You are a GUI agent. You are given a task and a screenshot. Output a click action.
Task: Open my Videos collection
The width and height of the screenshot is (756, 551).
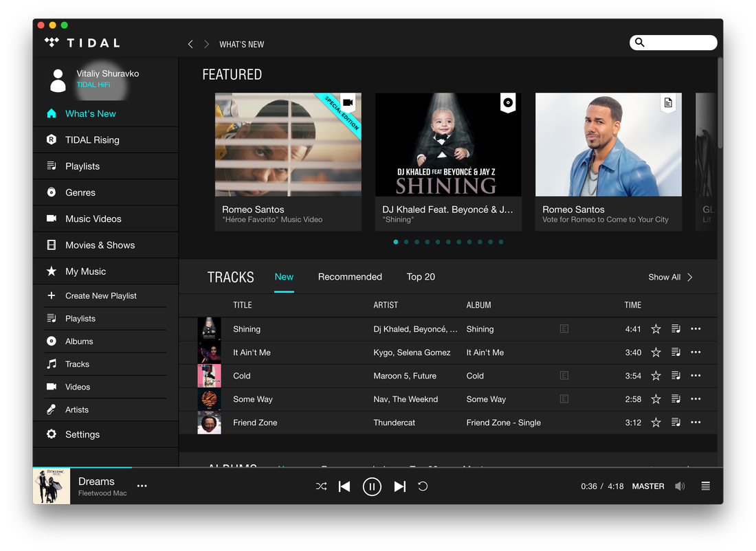pyautogui.click(x=106, y=387)
